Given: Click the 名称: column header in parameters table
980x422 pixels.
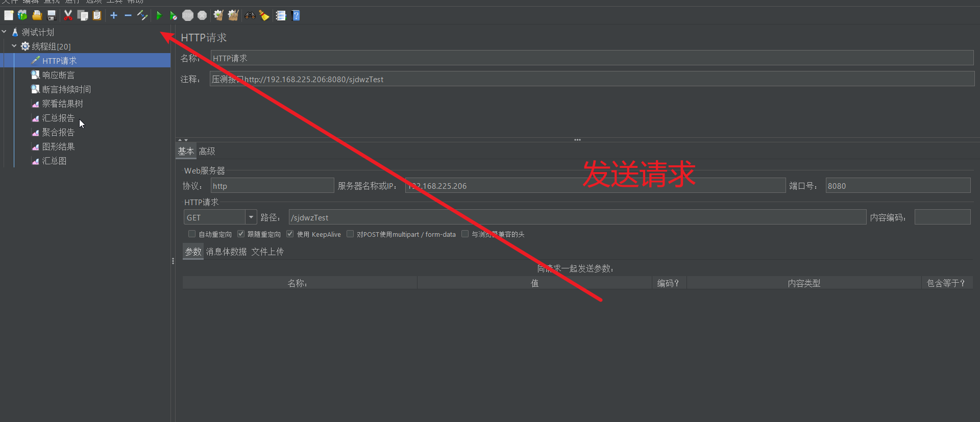Looking at the screenshot, I should click(300, 283).
